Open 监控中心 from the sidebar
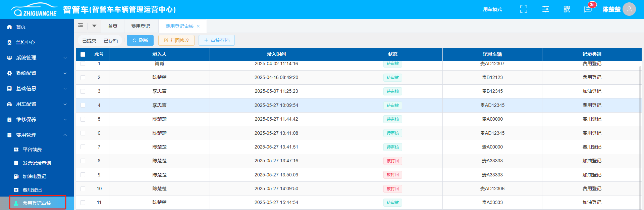Image resolution: width=644 pixels, height=210 pixels. point(25,42)
